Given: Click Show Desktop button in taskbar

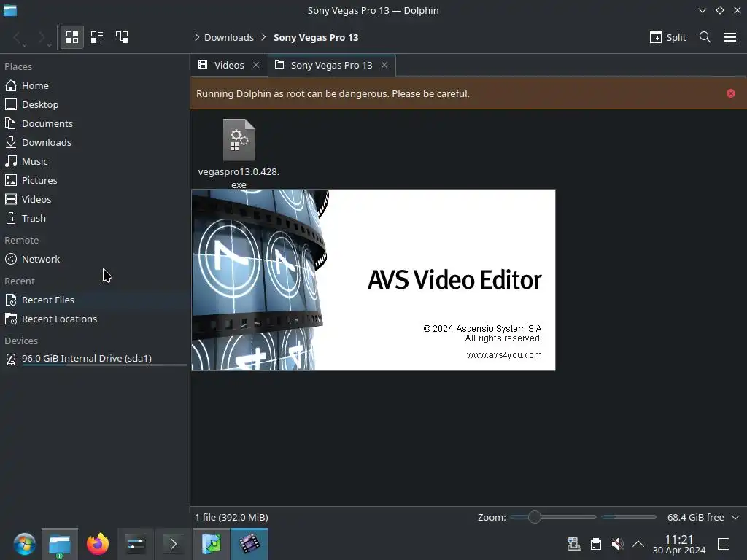Looking at the screenshot, I should pyautogui.click(x=724, y=544).
